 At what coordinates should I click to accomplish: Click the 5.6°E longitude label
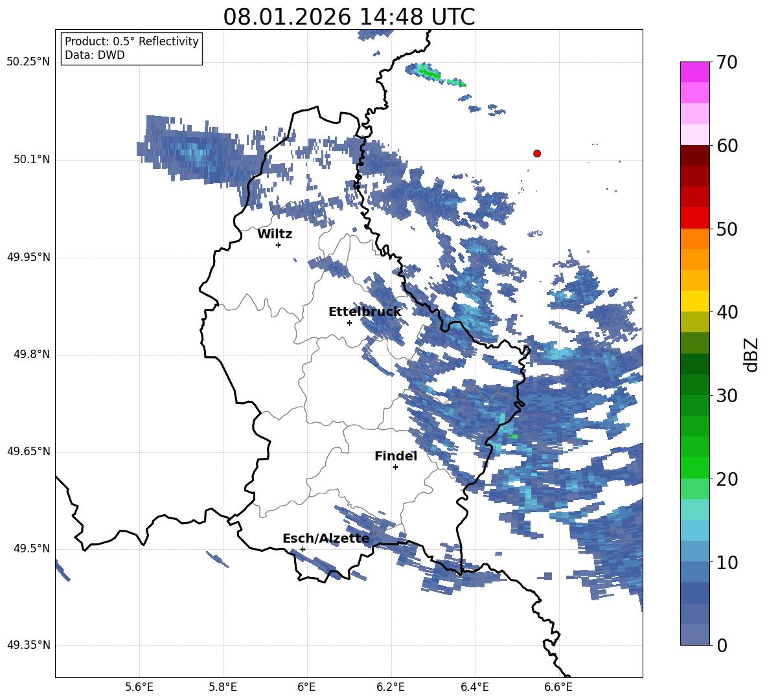(x=139, y=687)
